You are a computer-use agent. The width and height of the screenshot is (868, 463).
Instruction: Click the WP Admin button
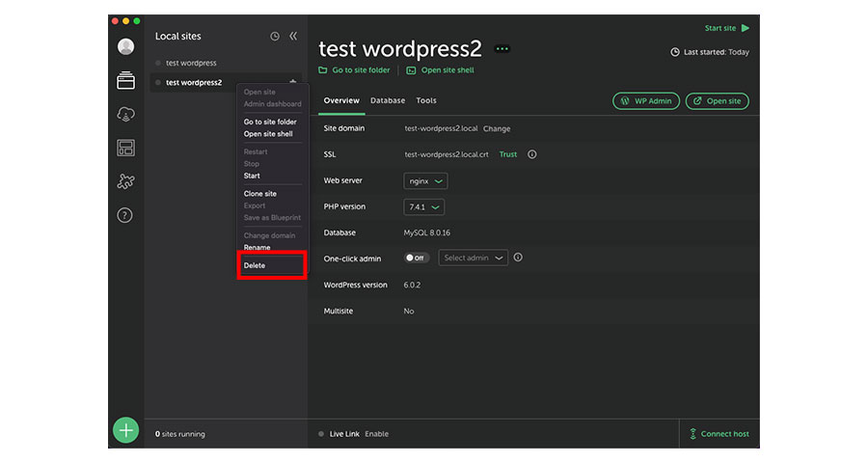645,101
